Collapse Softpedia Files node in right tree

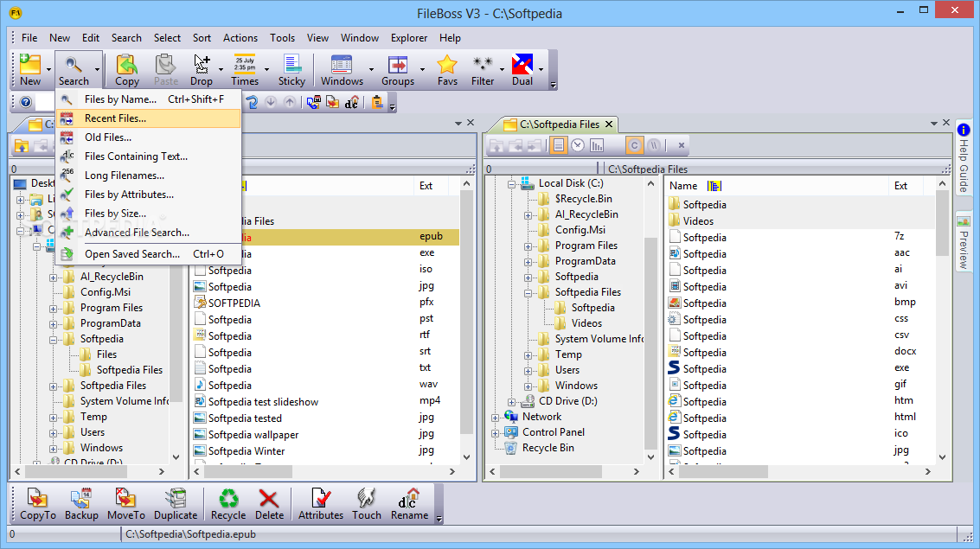(x=528, y=293)
